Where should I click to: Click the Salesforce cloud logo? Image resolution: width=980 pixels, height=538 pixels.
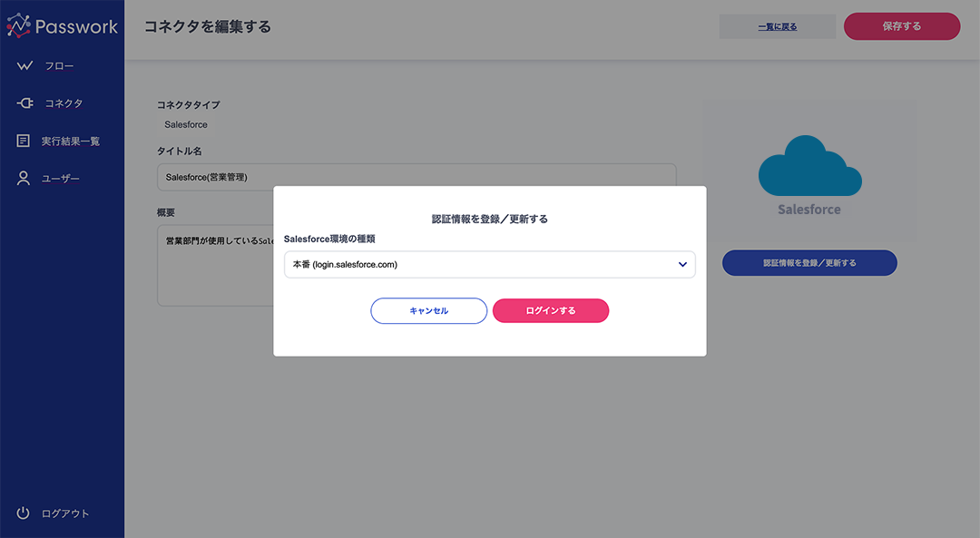(x=810, y=166)
